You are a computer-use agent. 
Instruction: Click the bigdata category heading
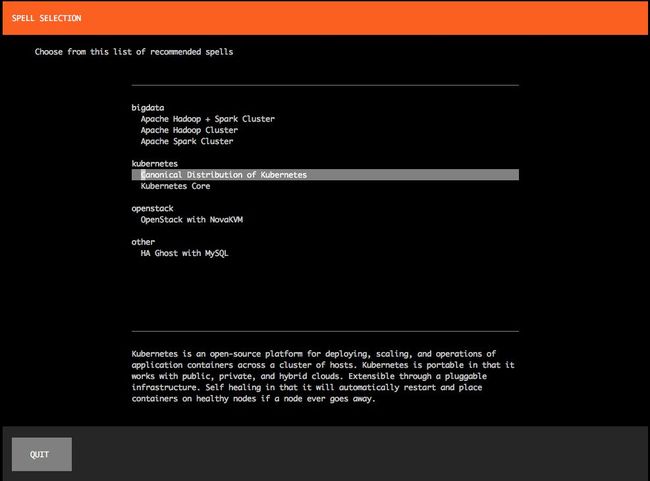(x=148, y=108)
